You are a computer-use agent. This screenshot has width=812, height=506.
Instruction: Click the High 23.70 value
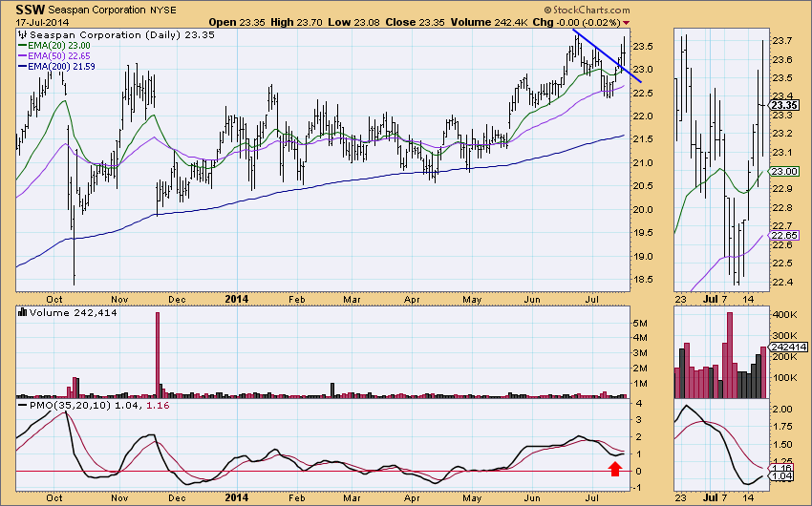(296, 22)
